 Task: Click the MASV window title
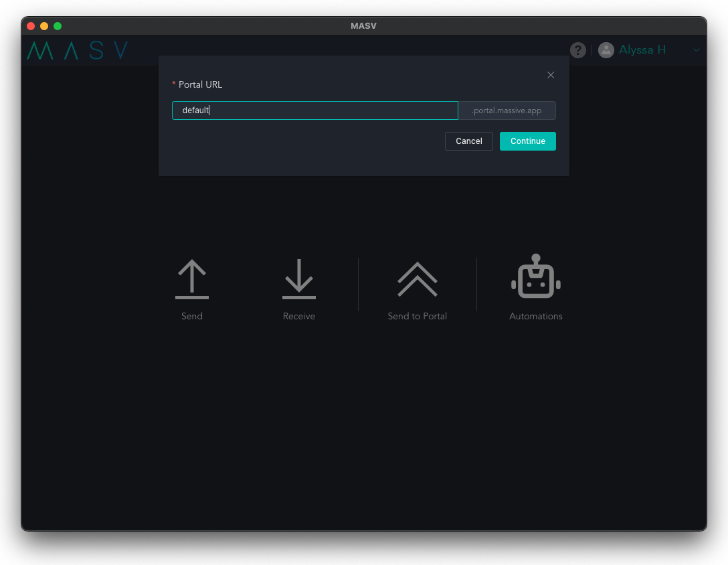tap(363, 26)
